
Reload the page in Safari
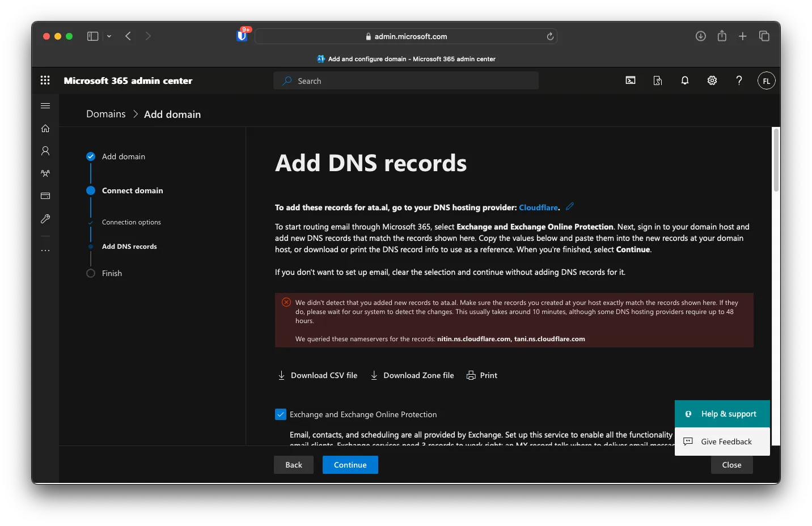point(550,36)
